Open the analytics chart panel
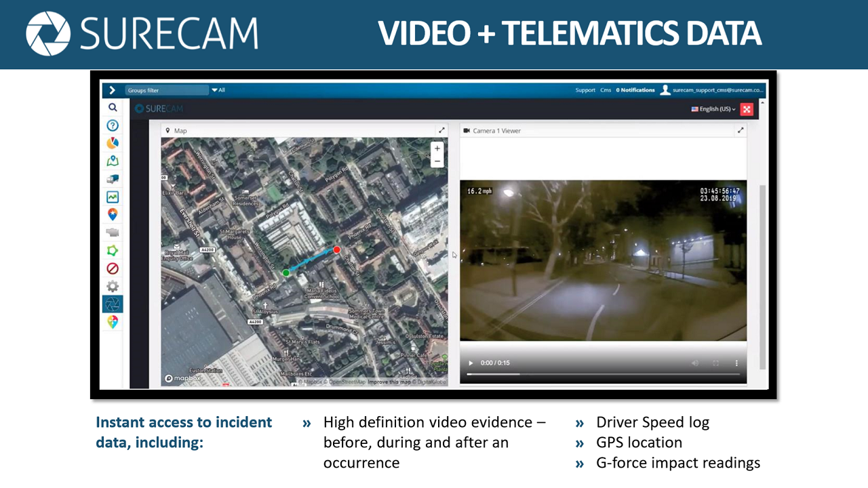The height and width of the screenshot is (488, 868). (113, 197)
